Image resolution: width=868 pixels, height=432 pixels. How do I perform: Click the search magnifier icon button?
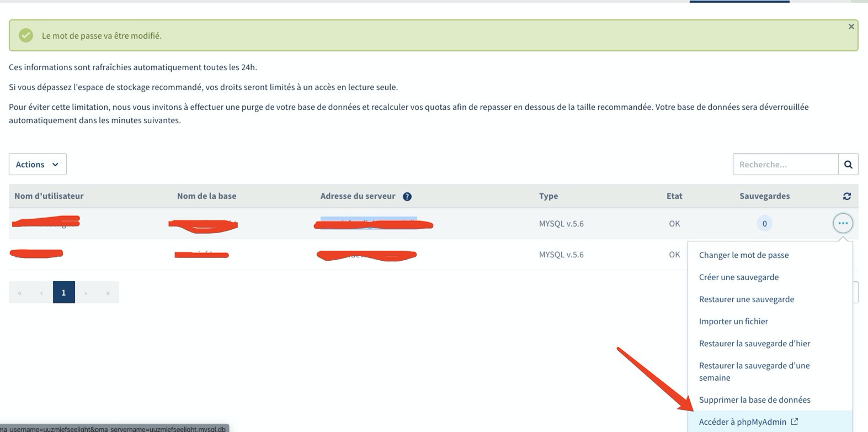tap(848, 165)
